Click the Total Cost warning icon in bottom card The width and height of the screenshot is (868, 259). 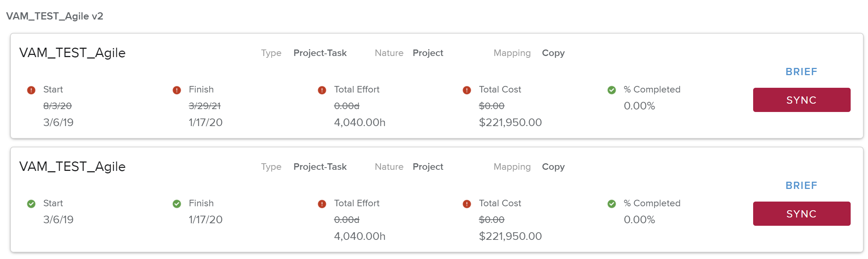click(467, 204)
